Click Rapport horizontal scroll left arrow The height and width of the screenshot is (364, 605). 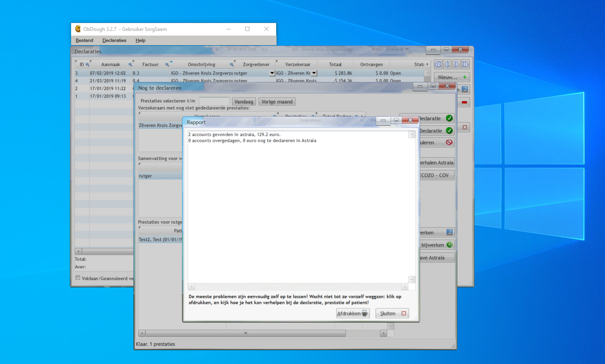(192, 287)
